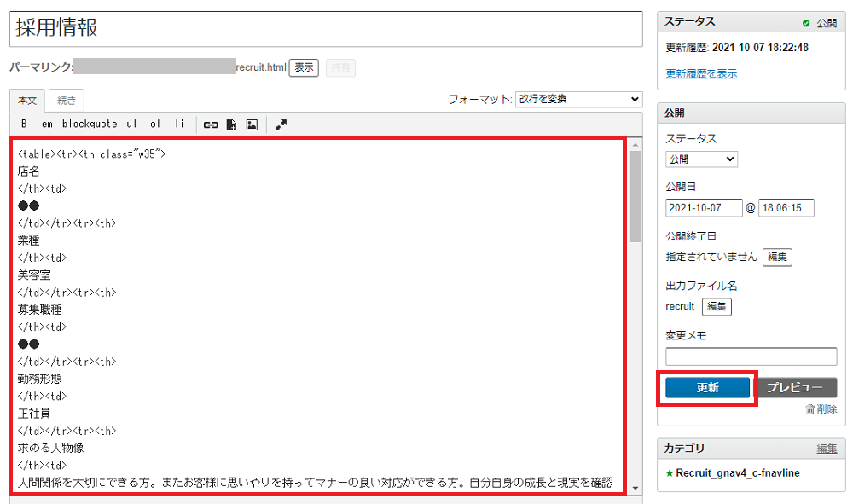Click the publish time field 18:06:15
This screenshot has width=853, height=504.
[x=786, y=208]
